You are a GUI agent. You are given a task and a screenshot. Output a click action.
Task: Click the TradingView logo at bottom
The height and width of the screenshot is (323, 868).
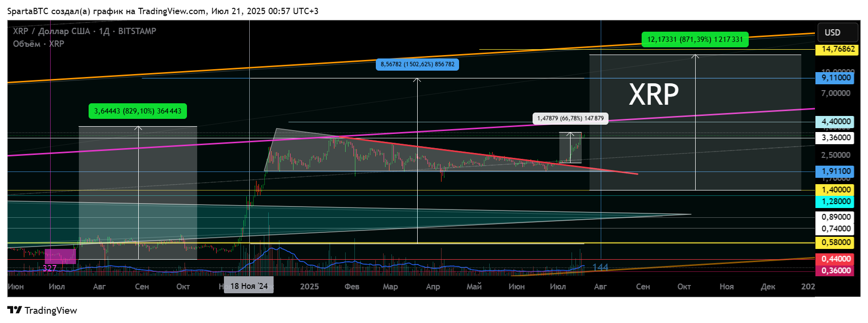coord(42,310)
